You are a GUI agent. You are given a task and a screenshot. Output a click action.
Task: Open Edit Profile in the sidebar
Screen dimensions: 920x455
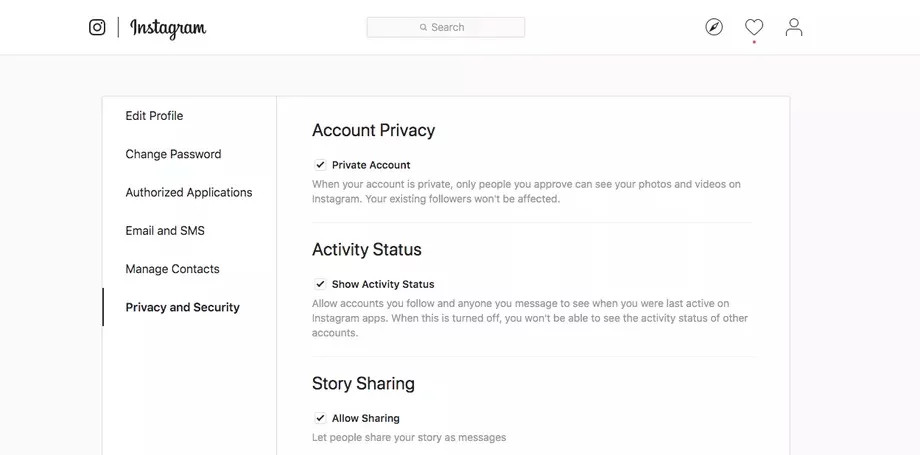pyautogui.click(x=154, y=116)
